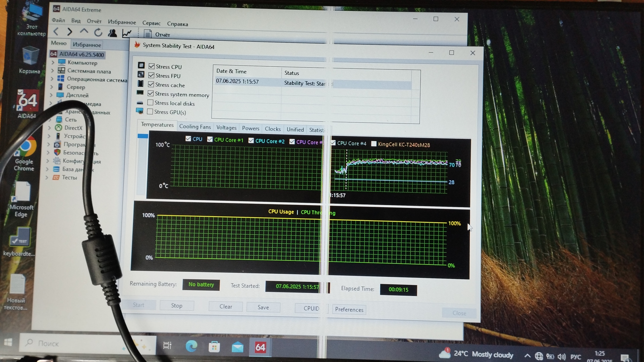Screen dimensions: 644x362
Task: Switch to the Cooling Fans tab
Action: tap(195, 127)
